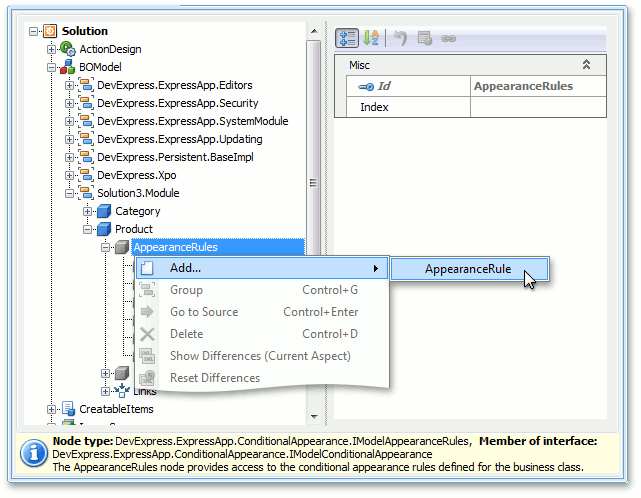Viewport: 641px width, 498px height.
Task: Click the Categorized view toolbar icon
Action: [347, 38]
